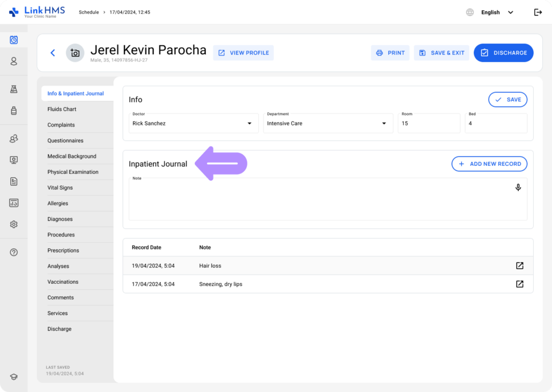Click the microphone icon in Note field

pos(518,187)
